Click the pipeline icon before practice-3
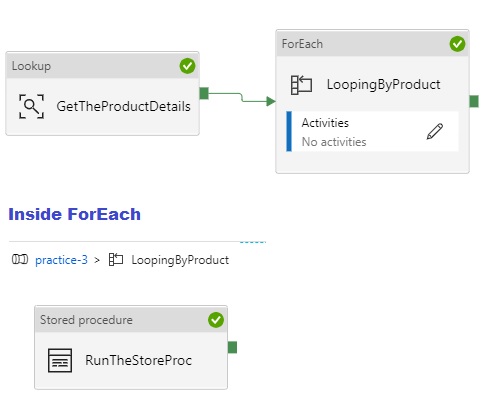The height and width of the screenshot is (396, 484). point(20,259)
